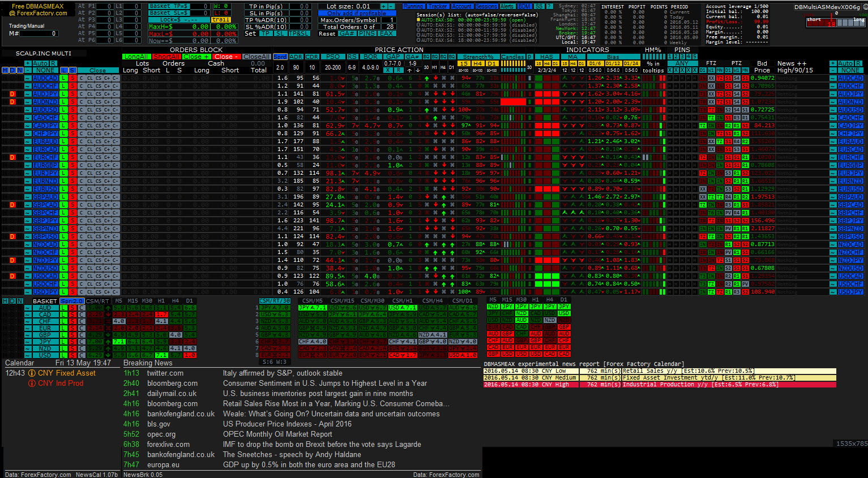
Task: Toggle Only add if profitable option
Action: [x=357, y=13]
